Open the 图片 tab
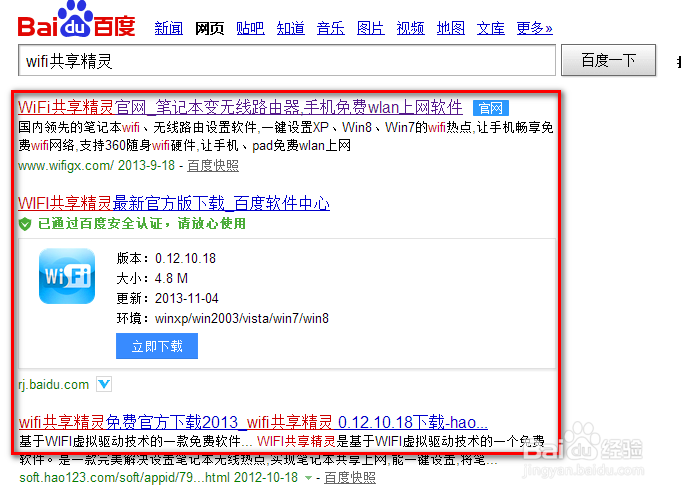This screenshot has width=681, height=495. 370,28
